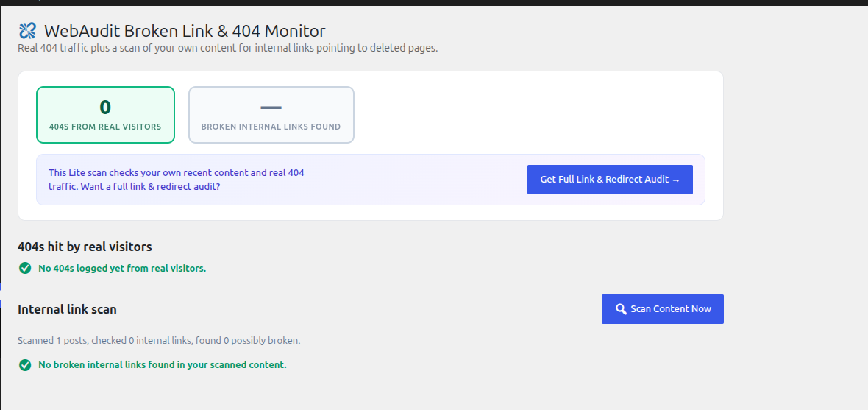868x410 pixels.
Task: Click the subtitle about real 404 traffic
Action: tap(227, 48)
